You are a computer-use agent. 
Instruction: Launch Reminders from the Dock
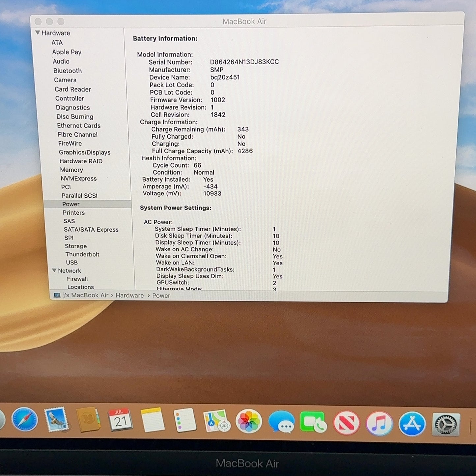coord(184,420)
